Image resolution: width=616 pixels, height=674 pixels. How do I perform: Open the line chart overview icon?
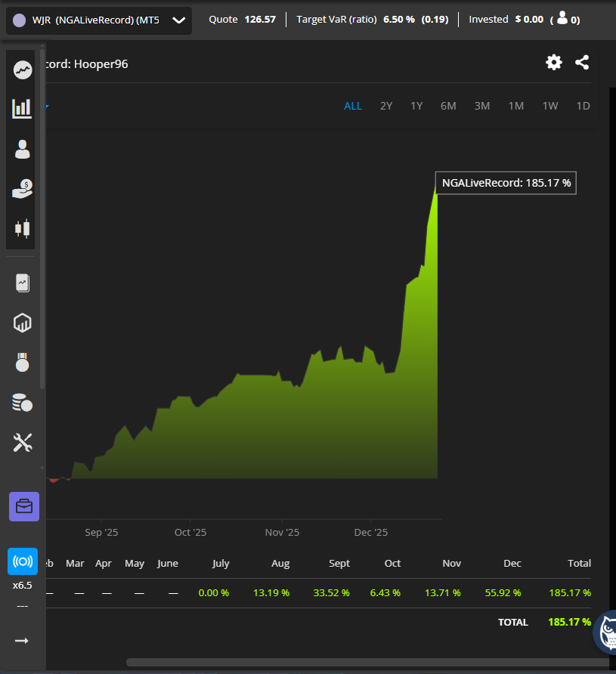tap(23, 70)
